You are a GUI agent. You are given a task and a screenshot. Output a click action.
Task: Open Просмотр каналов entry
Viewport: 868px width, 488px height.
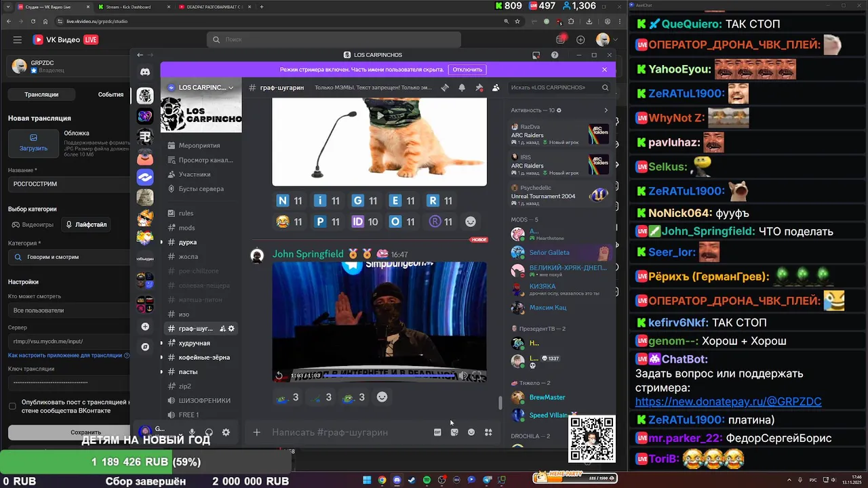point(201,160)
